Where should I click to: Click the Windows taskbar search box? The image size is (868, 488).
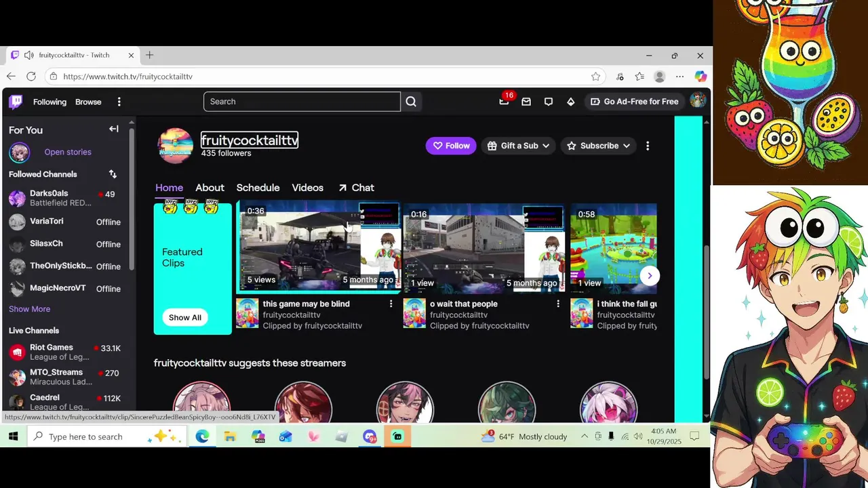[106, 436]
